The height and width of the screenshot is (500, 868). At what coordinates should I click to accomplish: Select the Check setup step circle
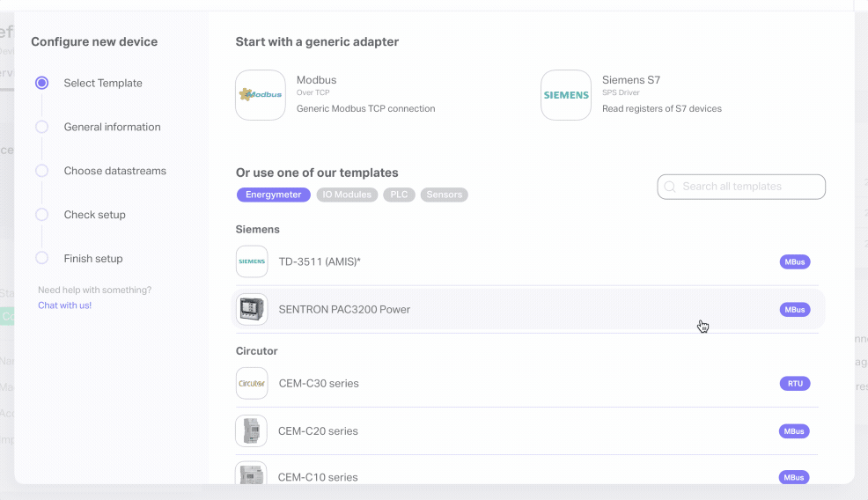[41, 214]
